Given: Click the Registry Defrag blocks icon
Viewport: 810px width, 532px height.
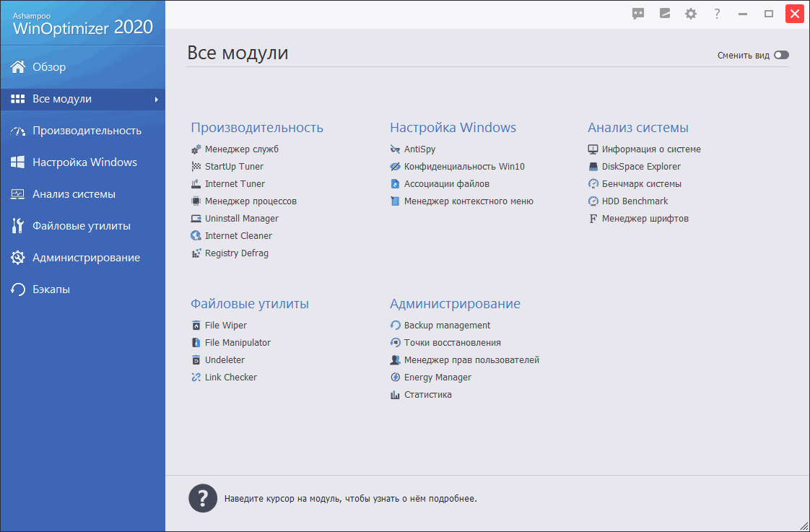Looking at the screenshot, I should click(x=196, y=253).
